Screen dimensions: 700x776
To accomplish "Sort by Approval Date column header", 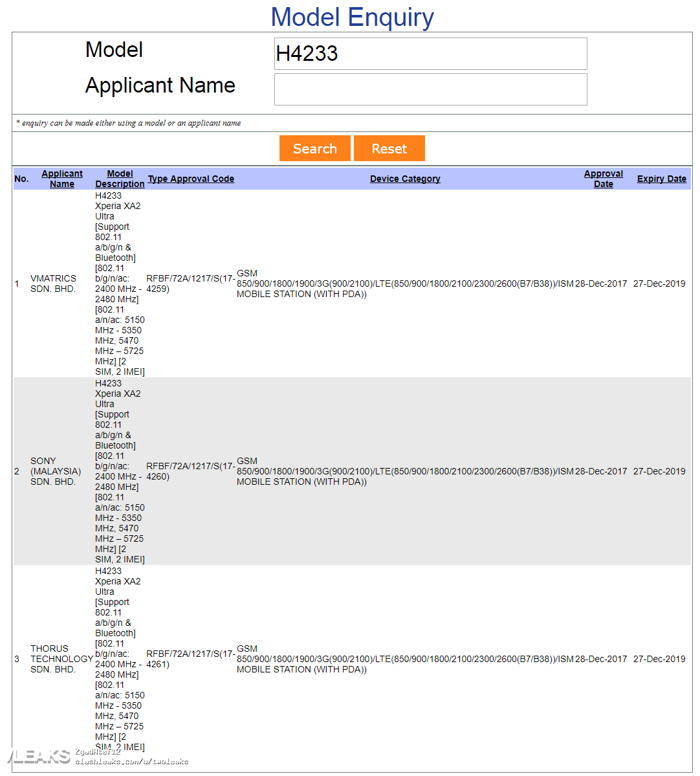I will coord(604,179).
